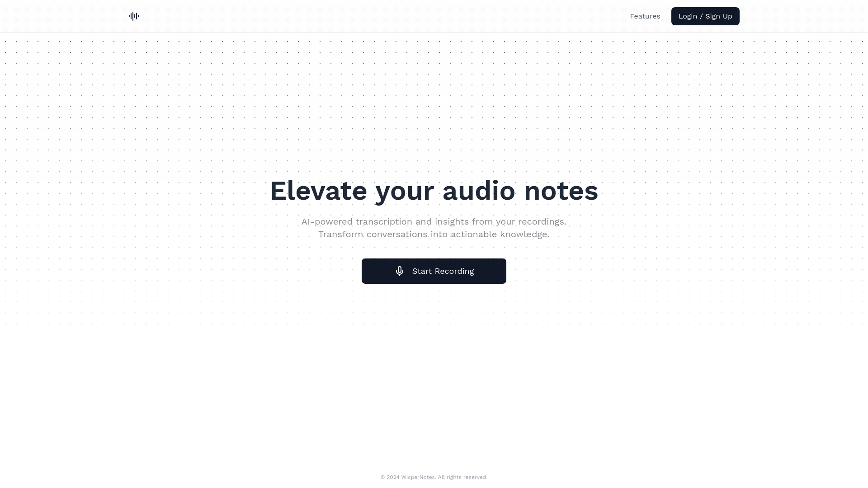The width and height of the screenshot is (868, 488).
Task: Toggle the Login dropdown expander arrow
Action: (x=705, y=16)
